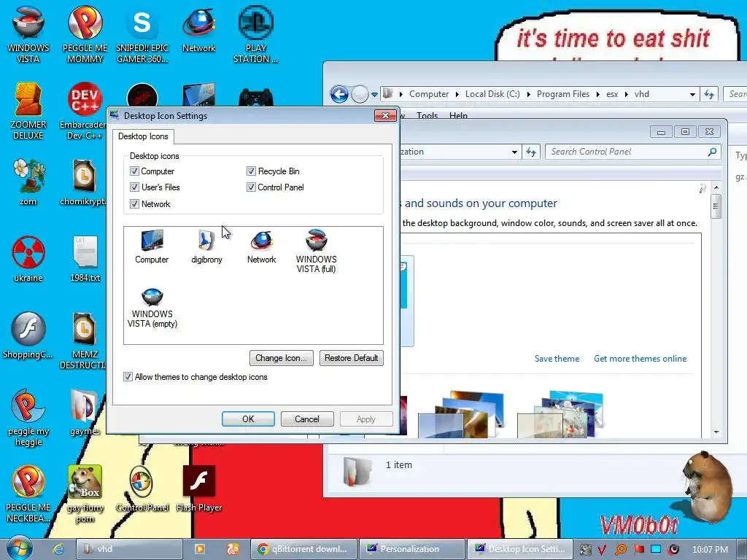Viewport: 747px width, 560px height.
Task: Open the PEGGLE ME MOMMY desktop icon
Action: point(85,34)
